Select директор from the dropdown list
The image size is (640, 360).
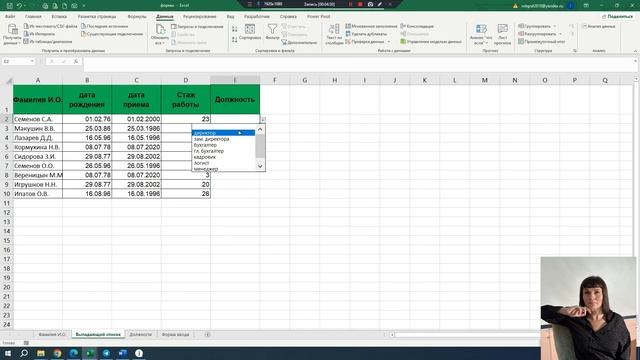[223, 133]
